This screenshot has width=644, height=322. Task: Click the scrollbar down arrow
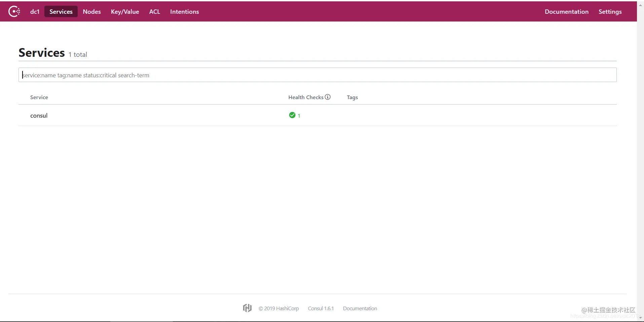coord(641,317)
